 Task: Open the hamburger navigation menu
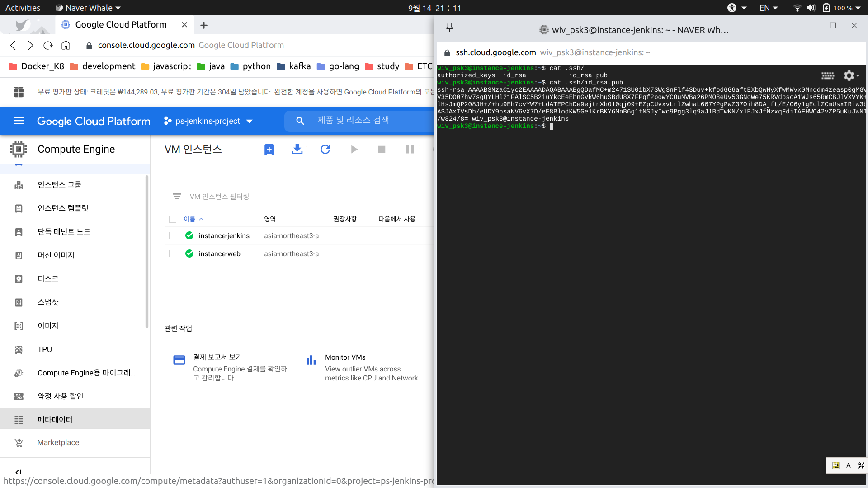click(19, 121)
